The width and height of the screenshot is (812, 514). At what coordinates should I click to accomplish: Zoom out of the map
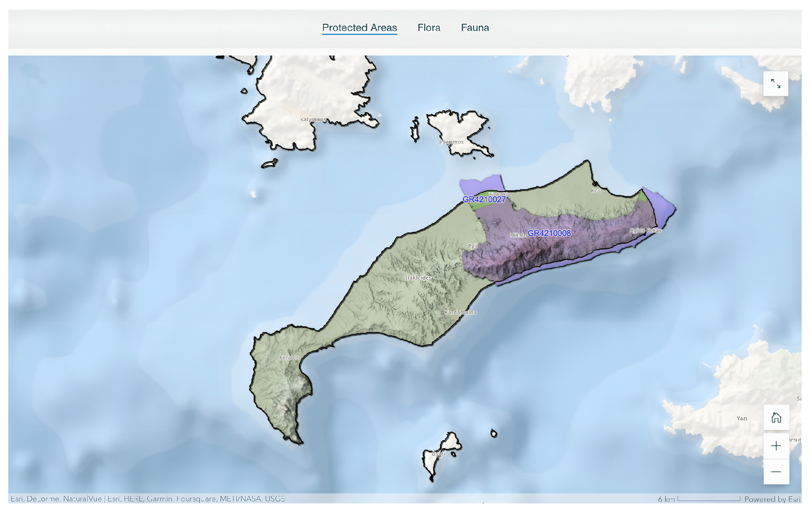(776, 472)
